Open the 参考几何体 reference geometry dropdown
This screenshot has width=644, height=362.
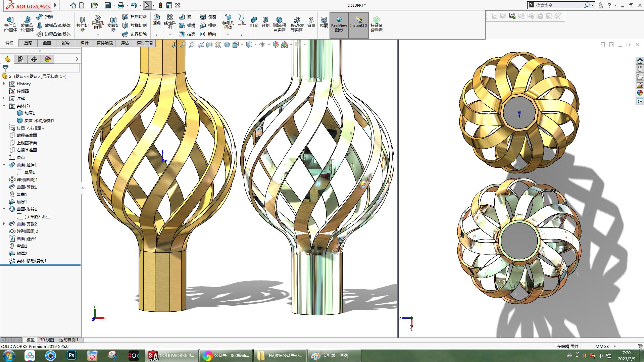coord(228,35)
